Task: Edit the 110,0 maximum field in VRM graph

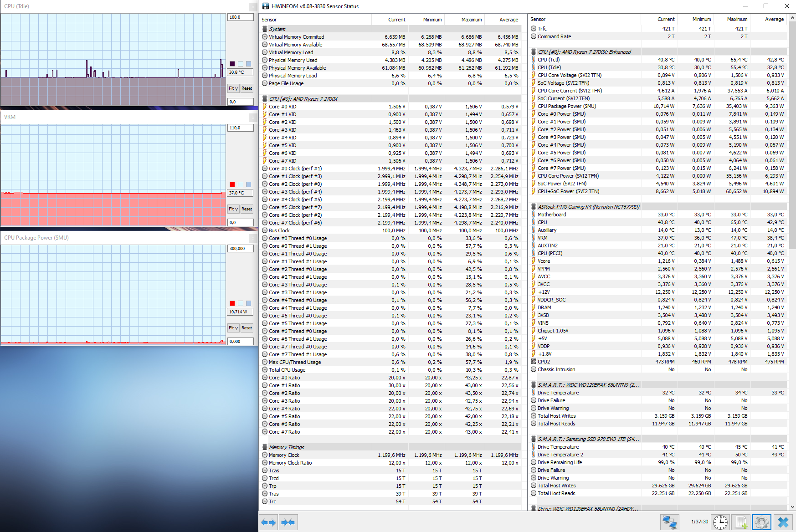Action: pyautogui.click(x=241, y=128)
